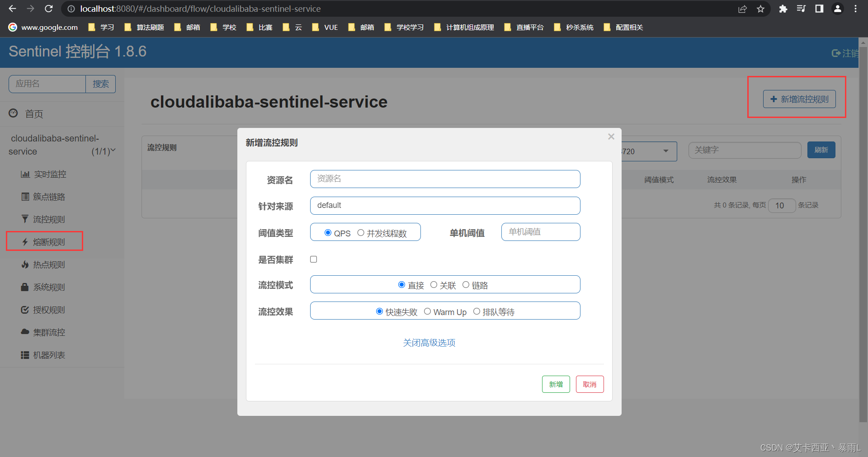The height and width of the screenshot is (457, 868).
Task: Select the 排队等待 effect radio
Action: pos(476,311)
